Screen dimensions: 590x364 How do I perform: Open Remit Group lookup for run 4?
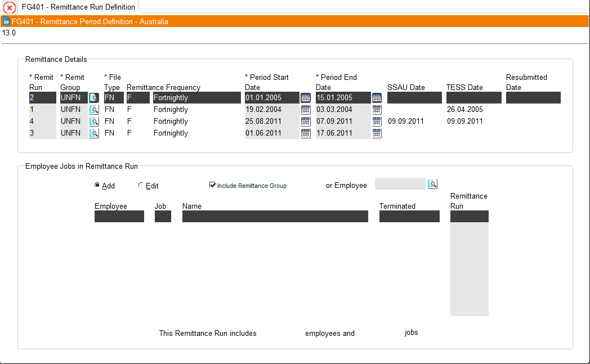93,122
